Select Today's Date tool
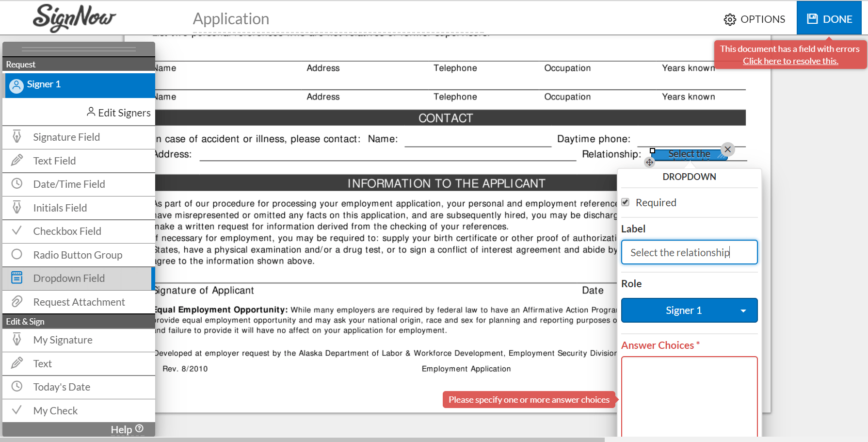The height and width of the screenshot is (442, 868). point(79,387)
